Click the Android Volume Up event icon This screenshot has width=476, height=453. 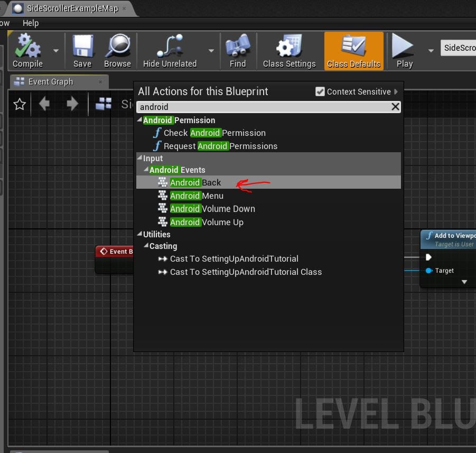click(163, 222)
